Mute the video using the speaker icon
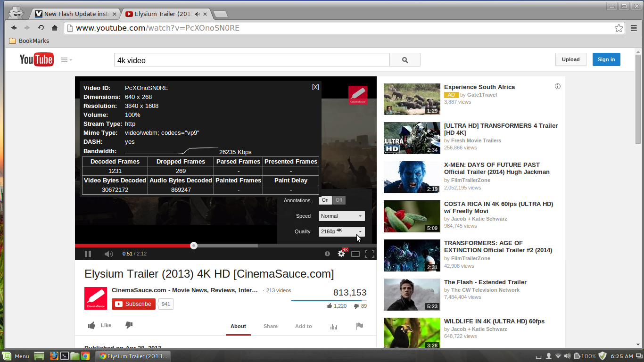The width and height of the screenshot is (644, 362). (x=108, y=254)
